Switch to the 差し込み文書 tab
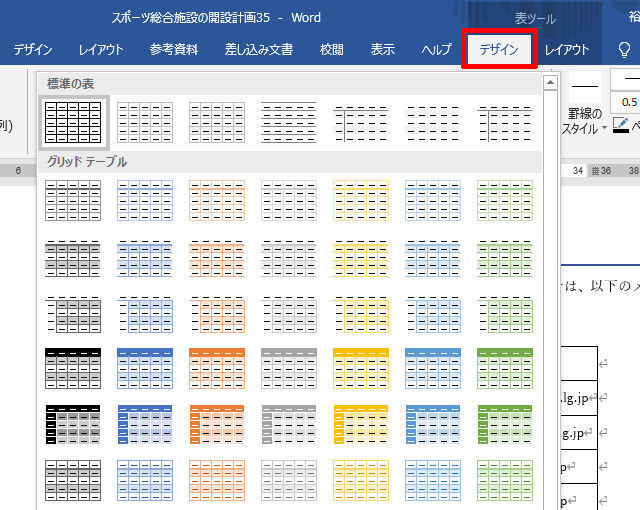 (259, 50)
